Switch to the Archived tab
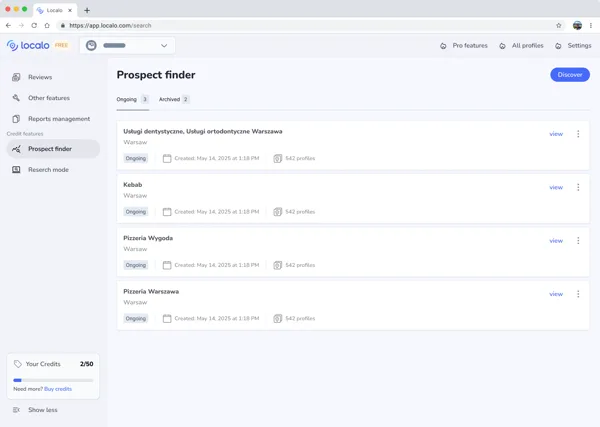Screen dimensions: 600x427 click(174, 99)
